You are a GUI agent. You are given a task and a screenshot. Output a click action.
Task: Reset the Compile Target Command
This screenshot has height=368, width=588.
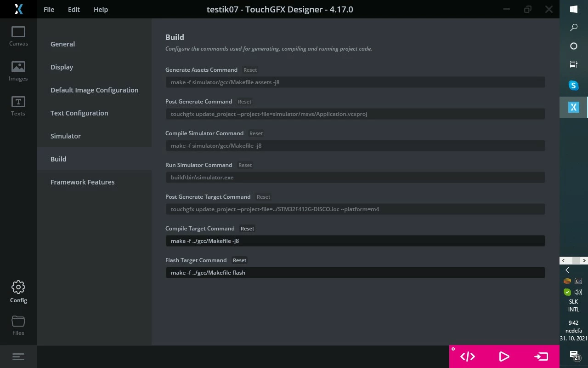click(x=247, y=229)
